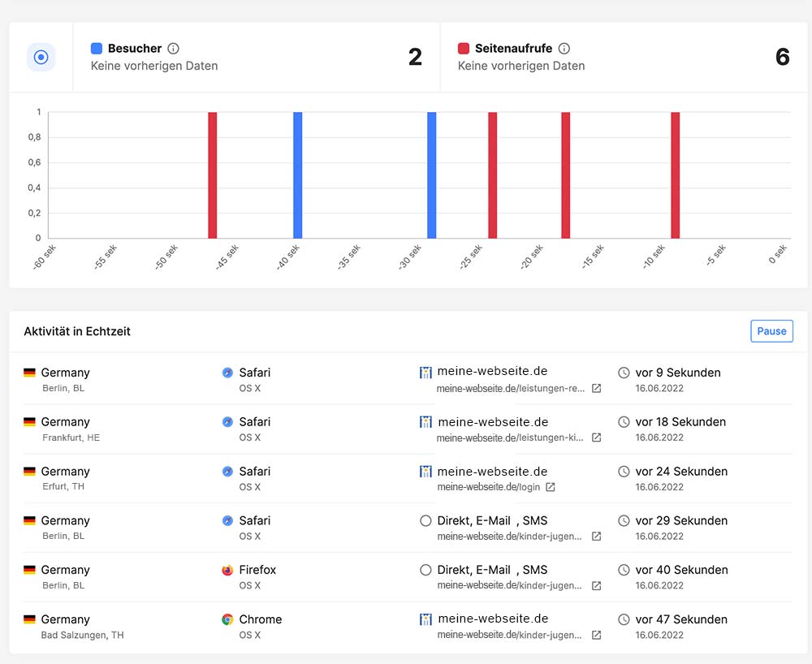
Task: Click the external link icon next to meine-webseite.de/kinder-jugen…
Action: [596, 537]
